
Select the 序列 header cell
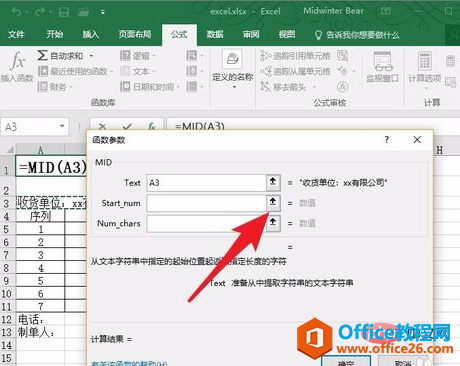click(40, 216)
